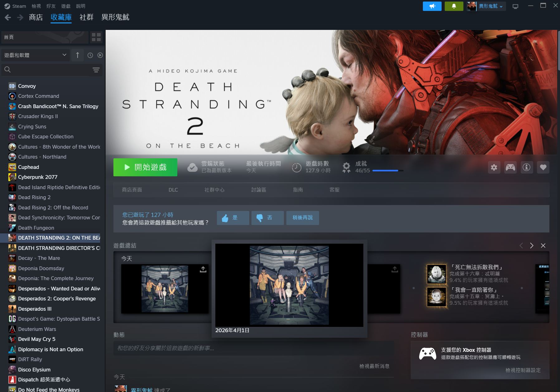
Task: Switch library to grid view icon
Action: [96, 37]
